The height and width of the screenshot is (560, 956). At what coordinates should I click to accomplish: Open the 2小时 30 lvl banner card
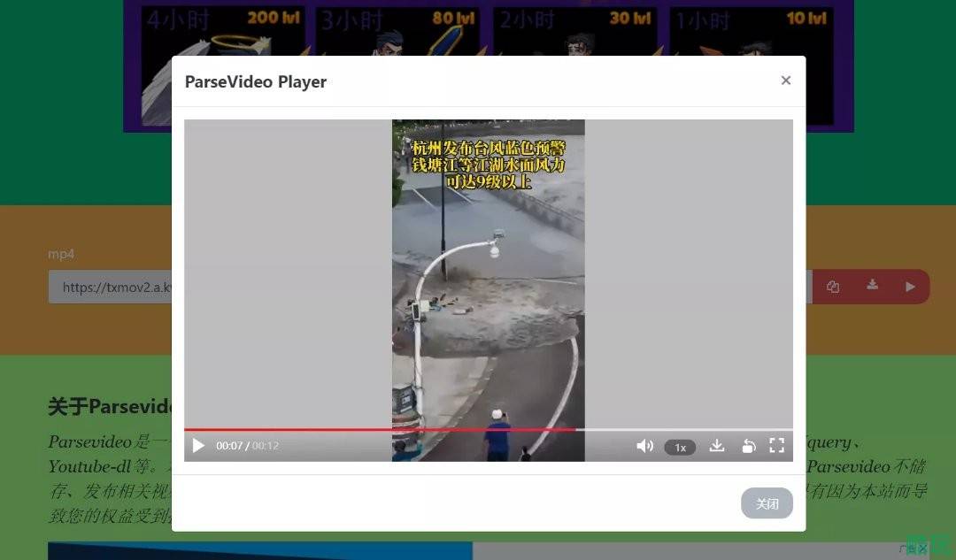[x=575, y=30]
